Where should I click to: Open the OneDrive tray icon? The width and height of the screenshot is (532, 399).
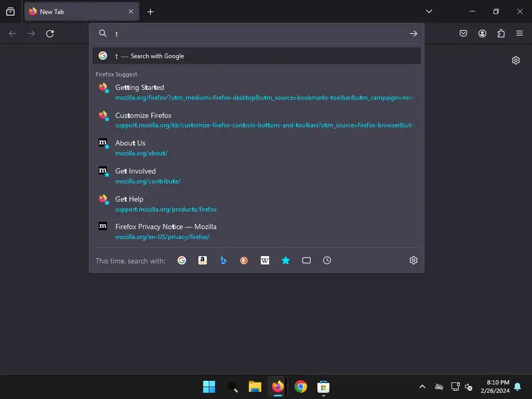439,387
